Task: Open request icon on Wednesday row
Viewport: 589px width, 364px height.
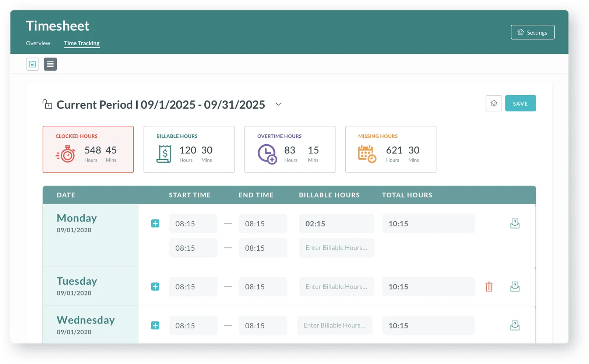Action: click(x=515, y=325)
